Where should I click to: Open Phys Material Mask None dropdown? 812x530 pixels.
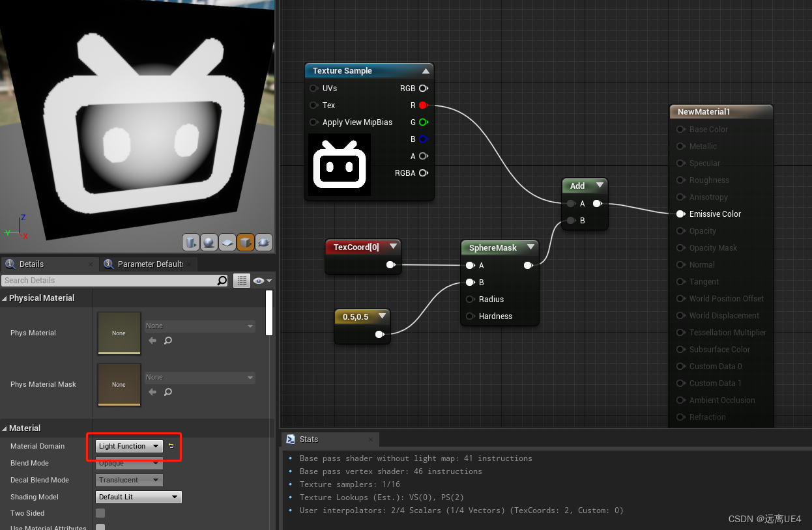199,377
